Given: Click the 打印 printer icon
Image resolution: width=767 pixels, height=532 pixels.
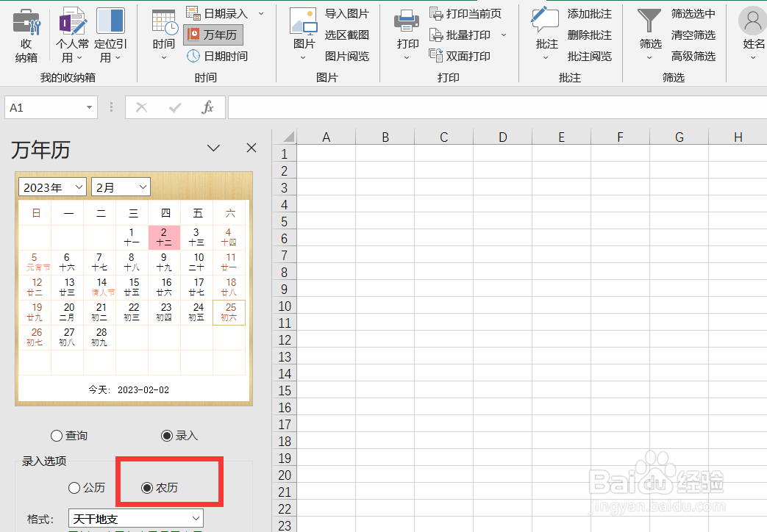Looking at the screenshot, I should pos(407,21).
